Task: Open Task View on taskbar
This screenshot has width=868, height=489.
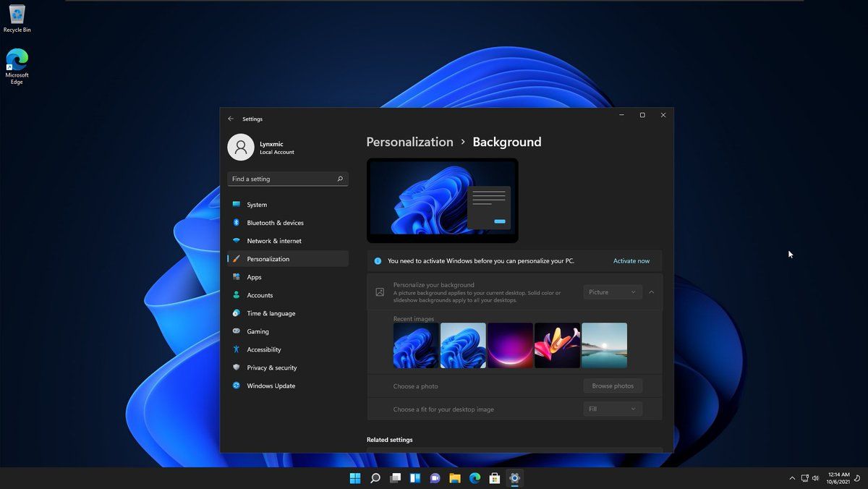Action: 395,478
